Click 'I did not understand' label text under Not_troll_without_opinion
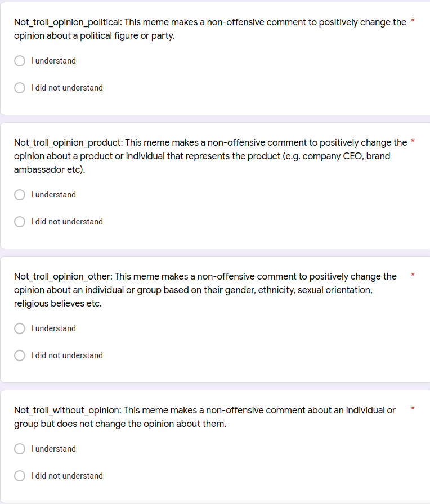 (67, 476)
